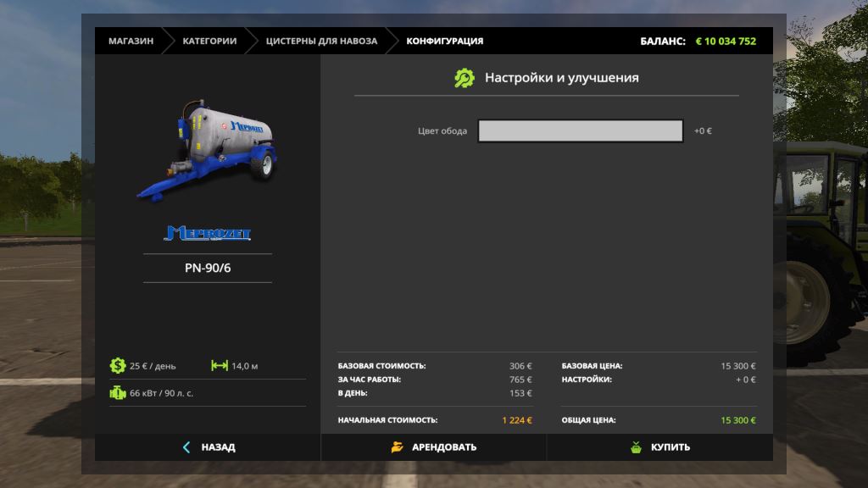The width and height of the screenshot is (868, 488).
Task: Open the КАТЕГОРИИ breadcrumb
Action: tap(209, 41)
